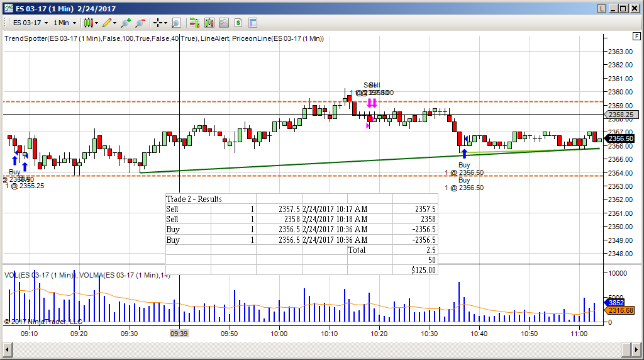This screenshot has width=644, height=360.
Task: Click the 10:30 time axis label
Action: (x=429, y=334)
